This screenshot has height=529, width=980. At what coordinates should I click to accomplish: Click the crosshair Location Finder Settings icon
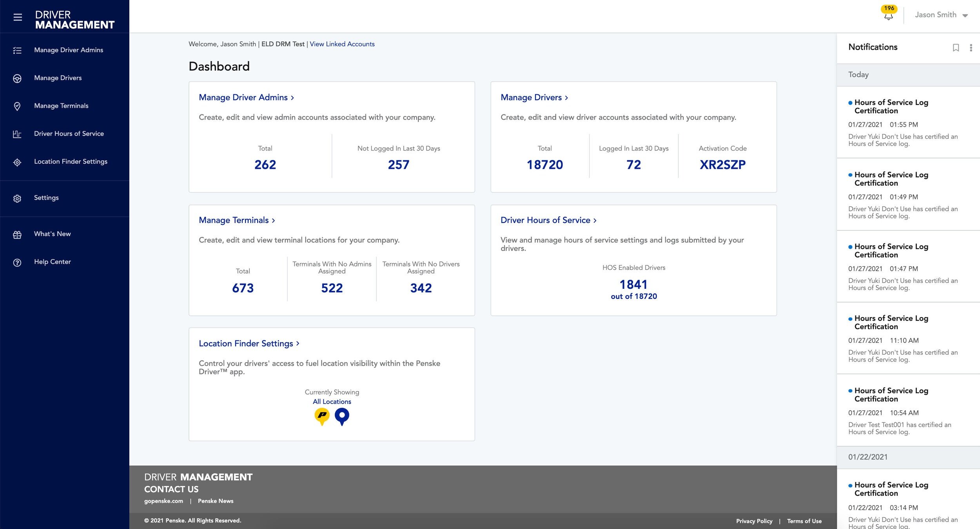pyautogui.click(x=17, y=162)
